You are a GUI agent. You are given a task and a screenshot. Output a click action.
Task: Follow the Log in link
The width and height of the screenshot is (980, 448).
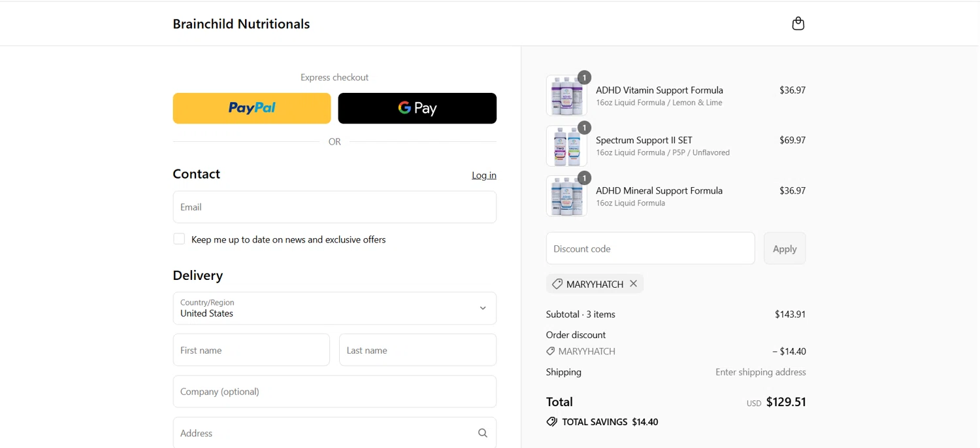[x=484, y=175]
